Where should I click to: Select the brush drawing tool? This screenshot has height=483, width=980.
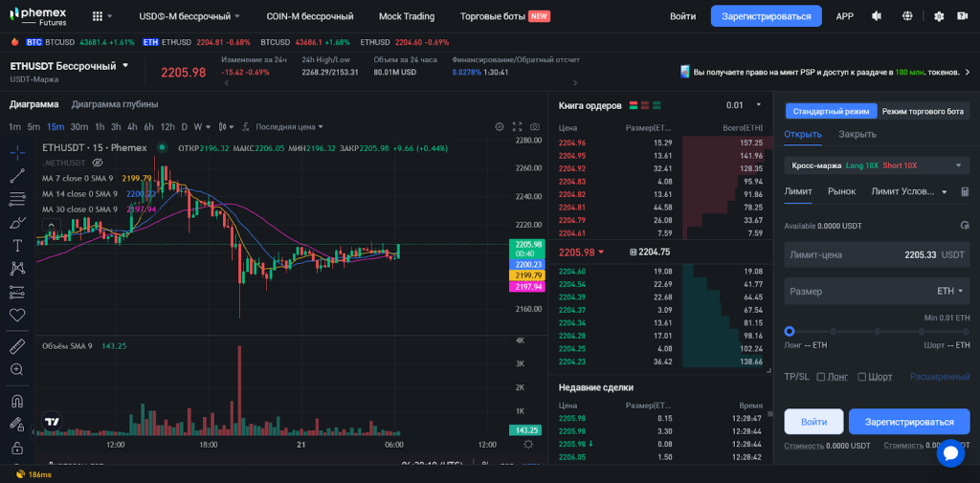click(17, 223)
